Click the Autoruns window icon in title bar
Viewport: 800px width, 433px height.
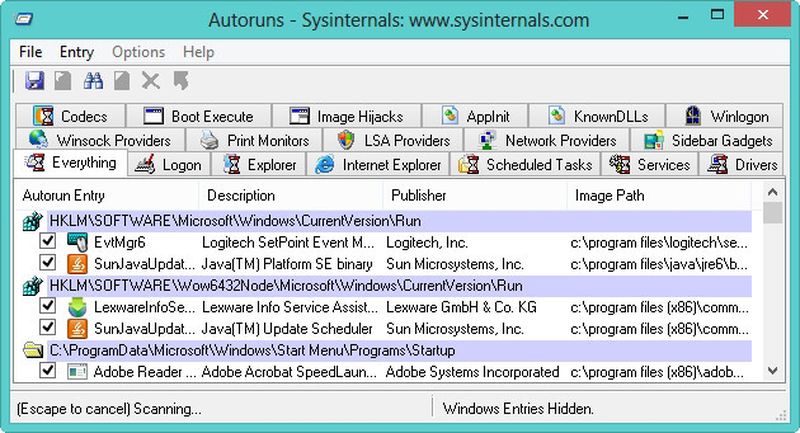23,19
